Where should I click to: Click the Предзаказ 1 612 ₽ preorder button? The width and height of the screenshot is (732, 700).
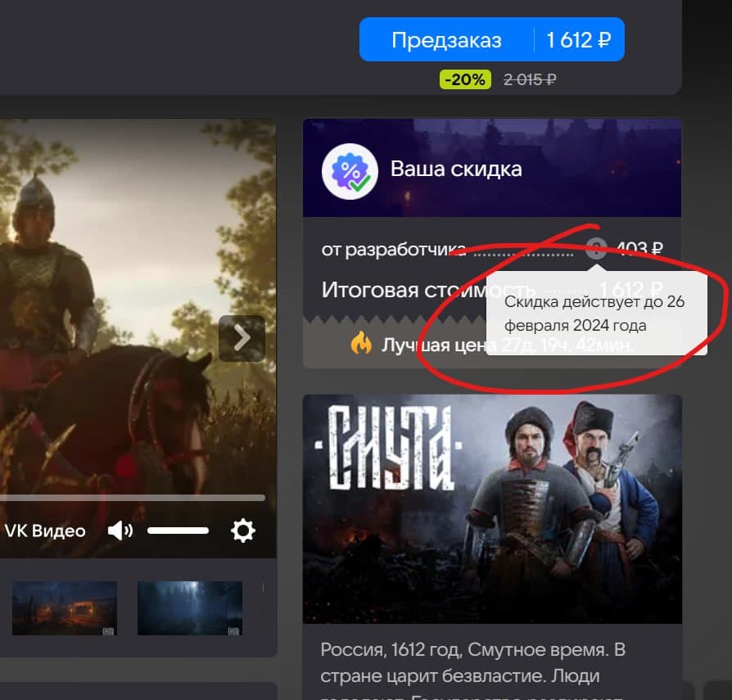pos(491,39)
